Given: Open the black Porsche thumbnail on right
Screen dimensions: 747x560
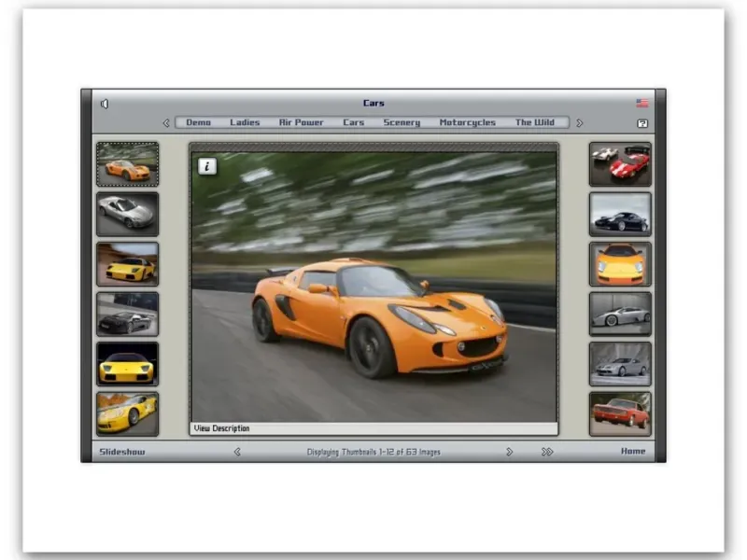Looking at the screenshot, I should tap(620, 215).
